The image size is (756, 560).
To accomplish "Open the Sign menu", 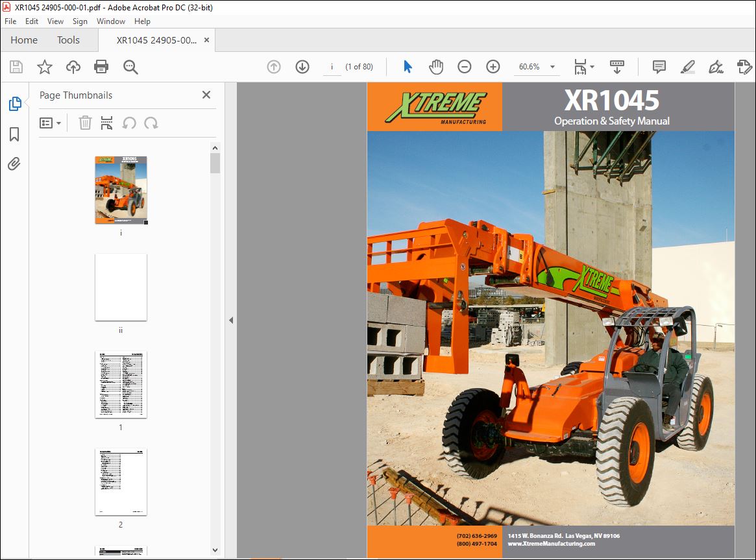I will click(x=80, y=21).
